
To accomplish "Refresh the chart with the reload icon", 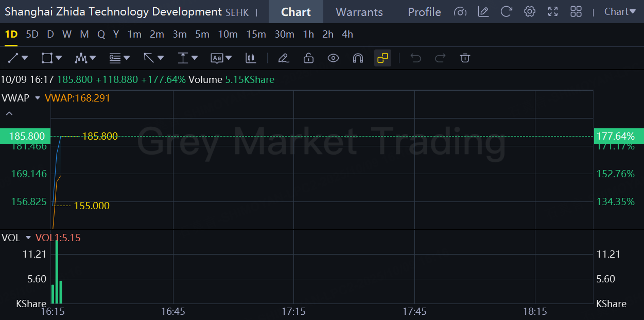I will (507, 11).
